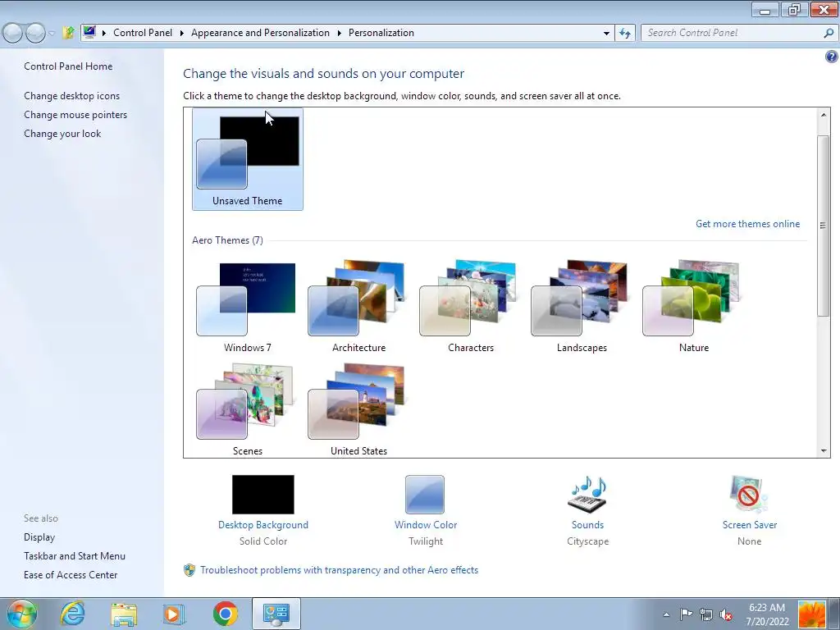Open Display under See also
The height and width of the screenshot is (630, 840).
(39, 537)
